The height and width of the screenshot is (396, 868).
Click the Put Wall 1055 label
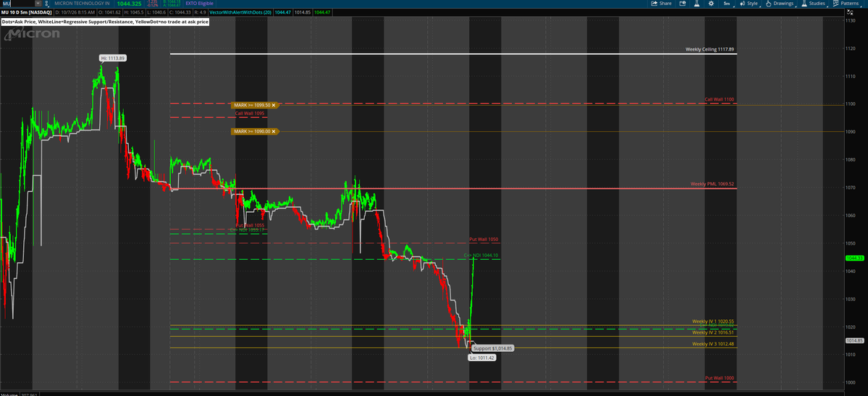[250, 225]
